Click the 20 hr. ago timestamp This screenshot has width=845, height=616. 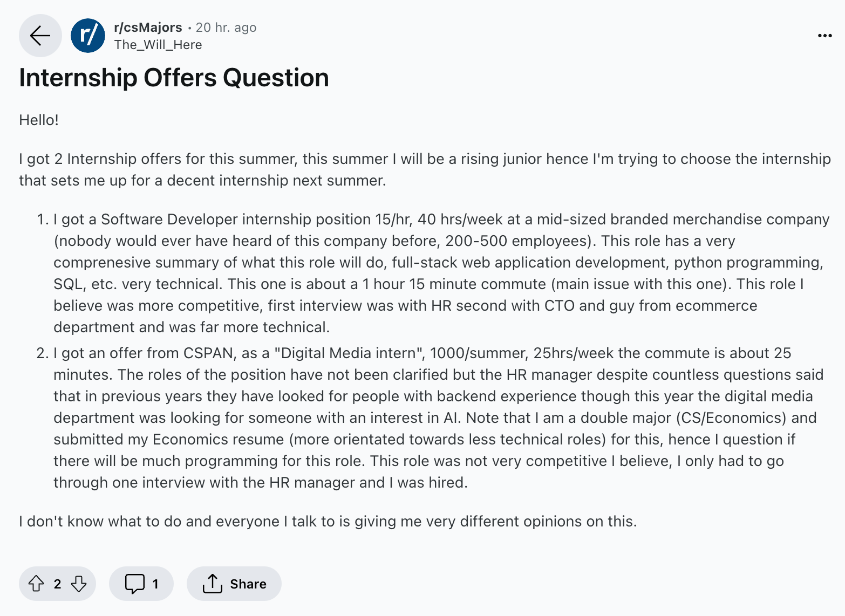(x=226, y=28)
